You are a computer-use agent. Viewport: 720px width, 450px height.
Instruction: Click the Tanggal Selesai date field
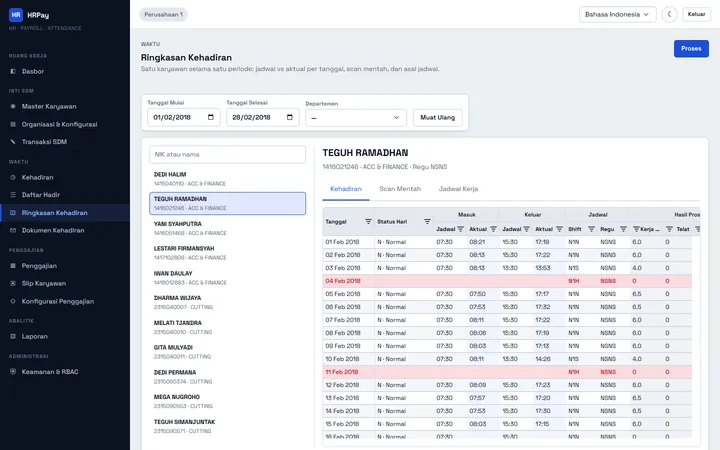263,117
